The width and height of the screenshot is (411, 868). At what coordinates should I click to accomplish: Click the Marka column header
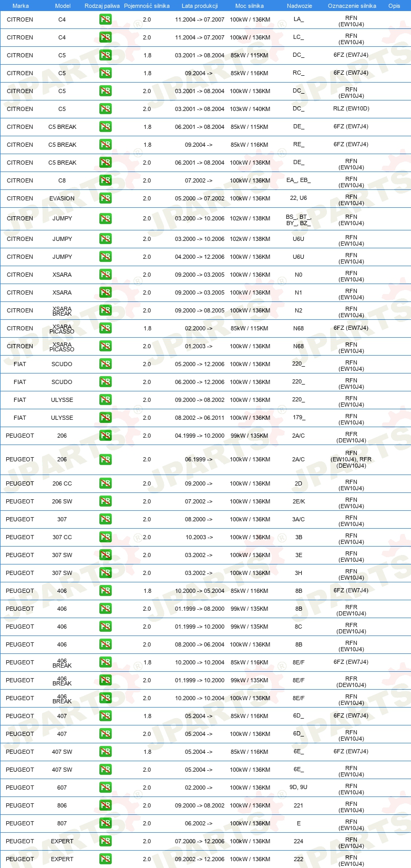pyautogui.click(x=20, y=6)
